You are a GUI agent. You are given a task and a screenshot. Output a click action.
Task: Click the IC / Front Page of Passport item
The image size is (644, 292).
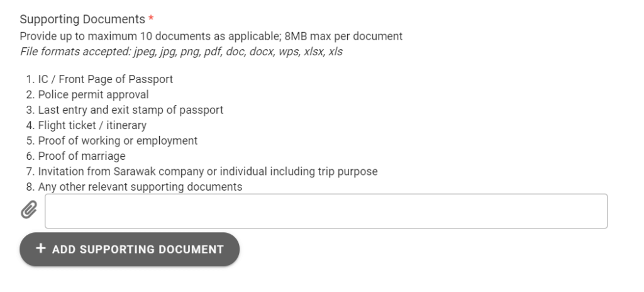pyautogui.click(x=106, y=79)
